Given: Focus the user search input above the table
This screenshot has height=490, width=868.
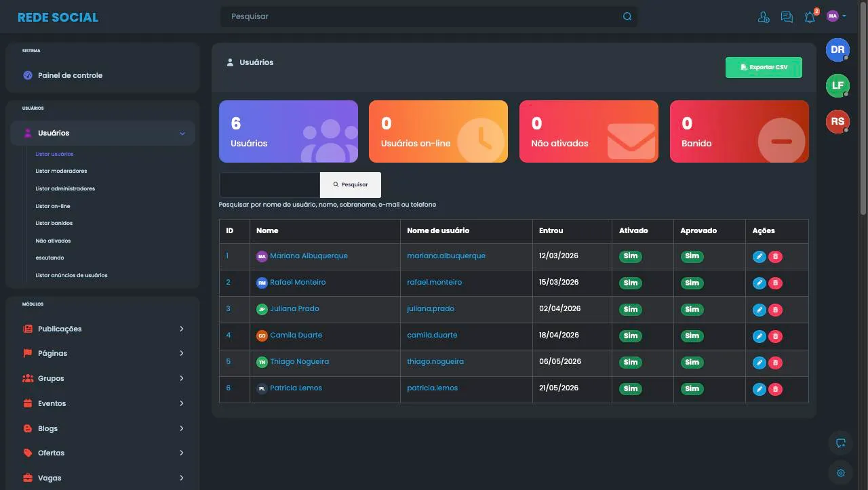Looking at the screenshot, I should (269, 184).
